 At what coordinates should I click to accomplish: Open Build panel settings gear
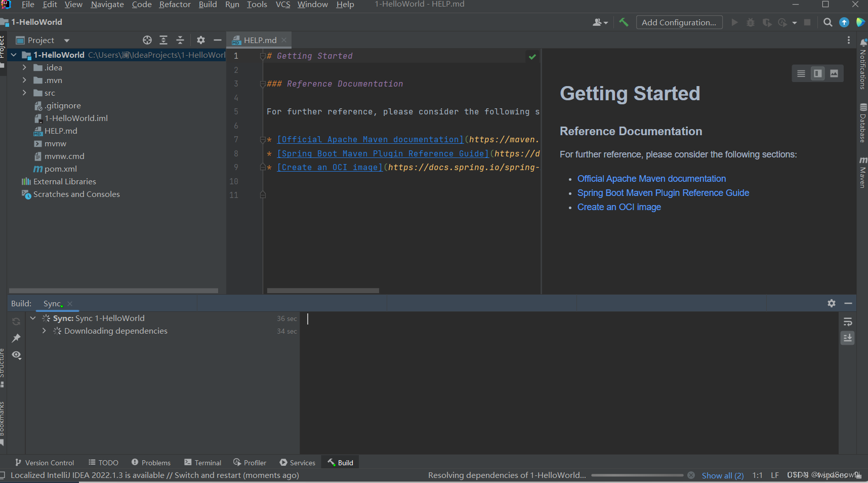(x=832, y=303)
